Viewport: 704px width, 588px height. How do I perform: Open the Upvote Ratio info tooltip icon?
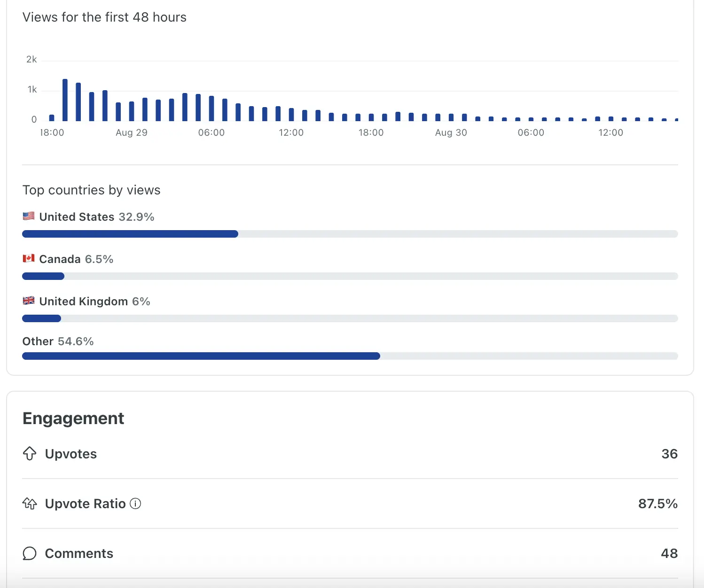coord(135,503)
